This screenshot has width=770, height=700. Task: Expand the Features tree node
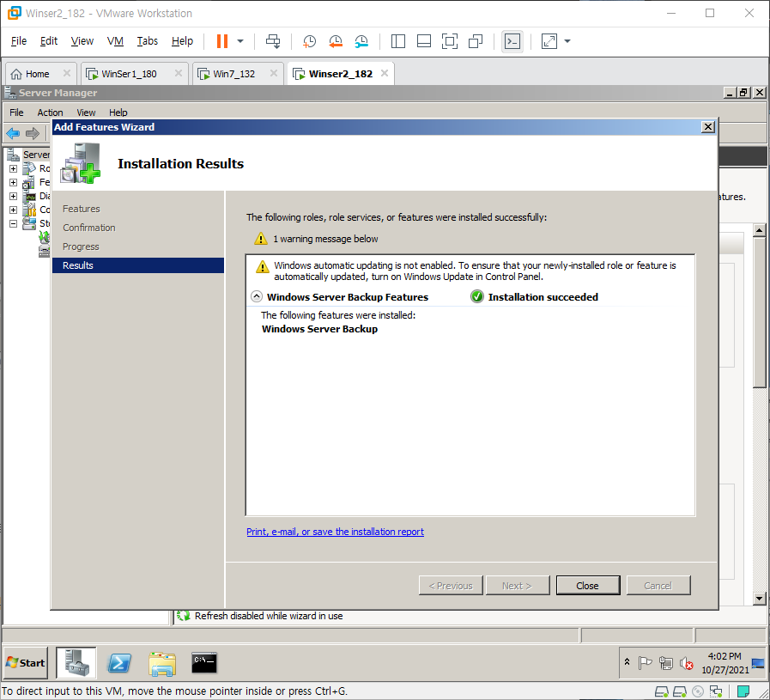click(13, 182)
